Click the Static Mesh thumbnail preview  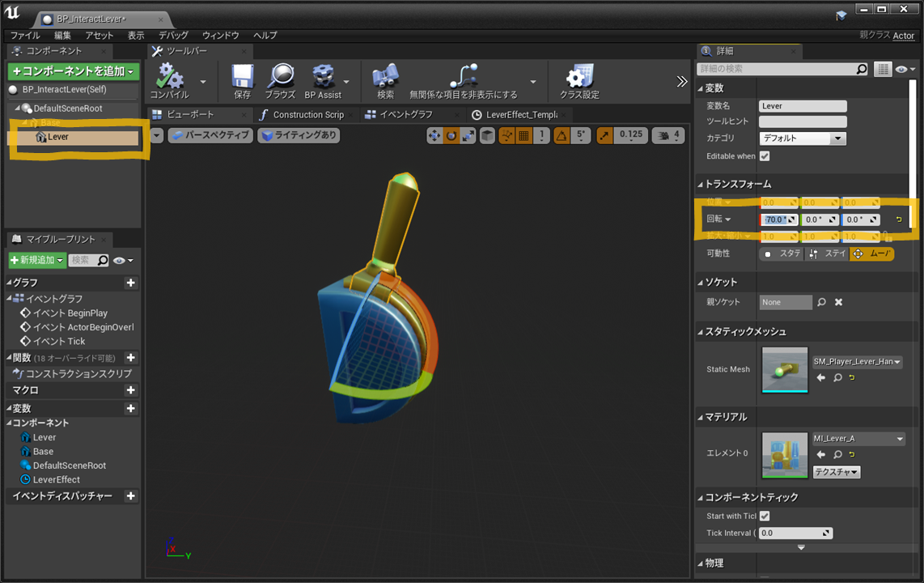point(785,369)
